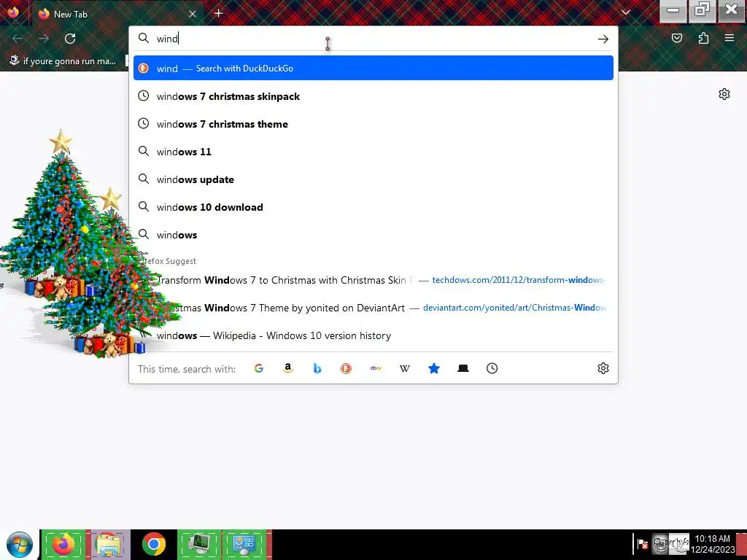Open clock showing 10:18 AM
This screenshot has height=560, width=747.
713,544
